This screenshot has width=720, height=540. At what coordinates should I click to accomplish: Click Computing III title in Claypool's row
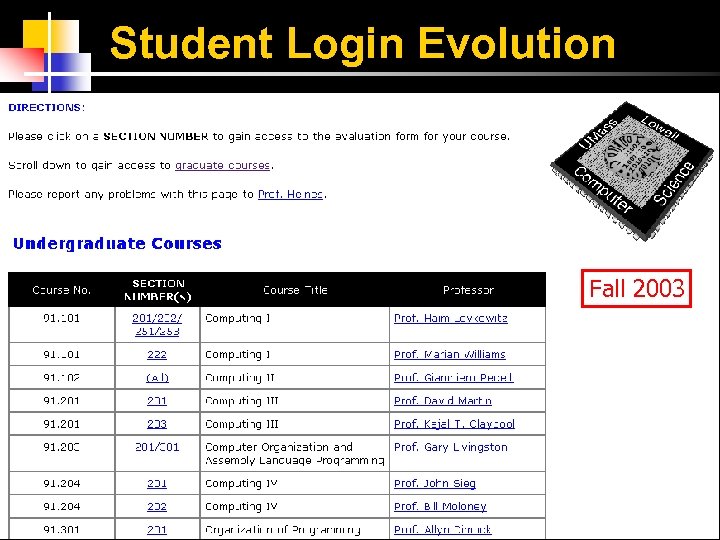[x=242, y=424]
